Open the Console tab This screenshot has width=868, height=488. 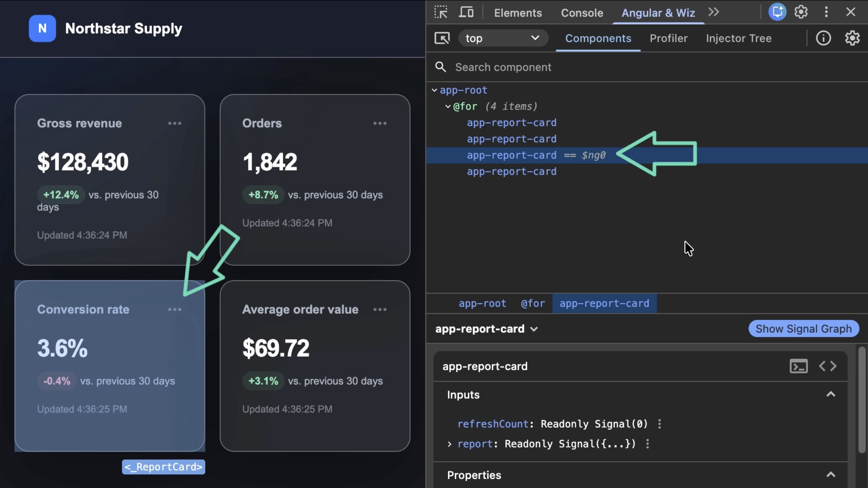point(582,13)
